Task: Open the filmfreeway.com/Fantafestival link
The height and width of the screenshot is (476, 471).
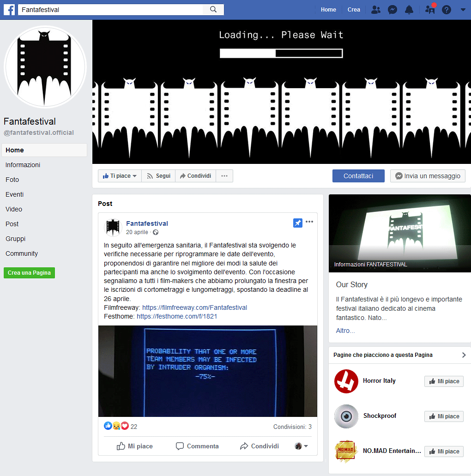Action: point(195,307)
